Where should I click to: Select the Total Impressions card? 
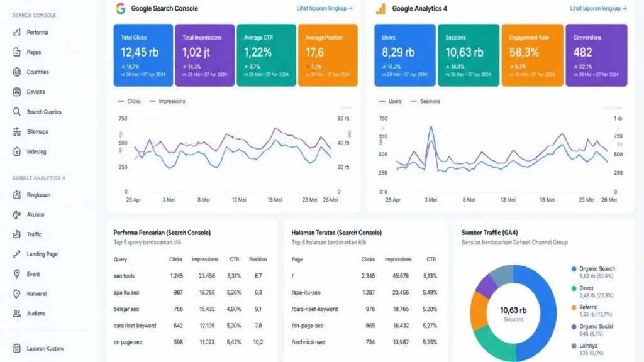point(205,55)
